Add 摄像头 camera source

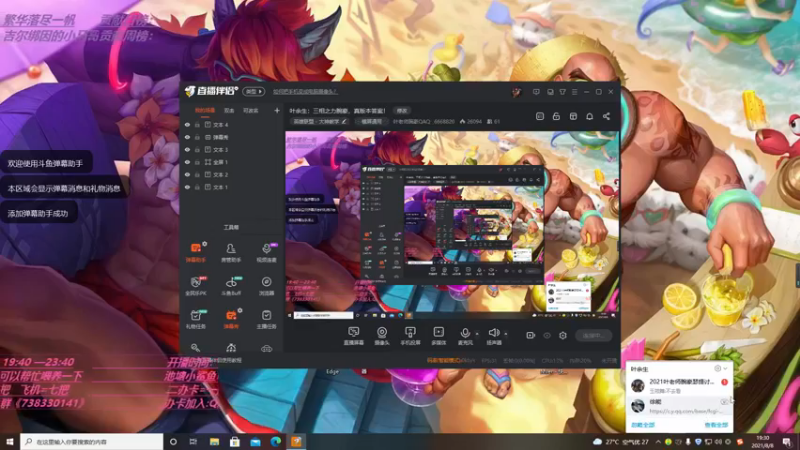click(382, 336)
